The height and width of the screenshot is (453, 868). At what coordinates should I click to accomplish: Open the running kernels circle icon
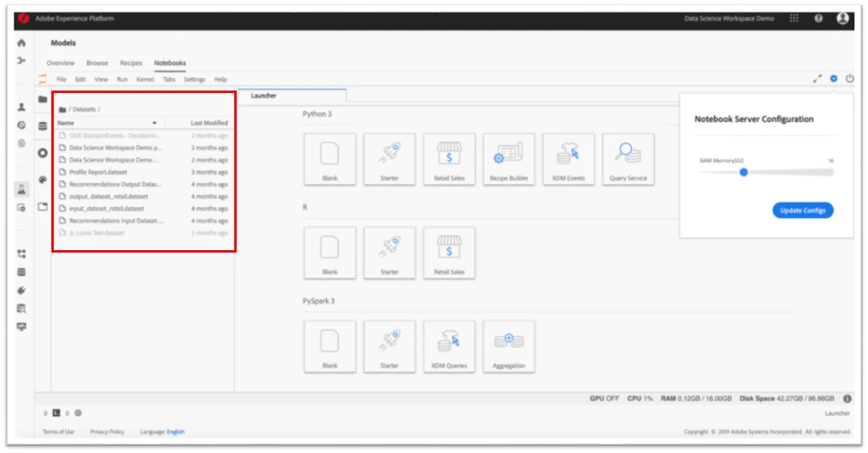pos(43,152)
